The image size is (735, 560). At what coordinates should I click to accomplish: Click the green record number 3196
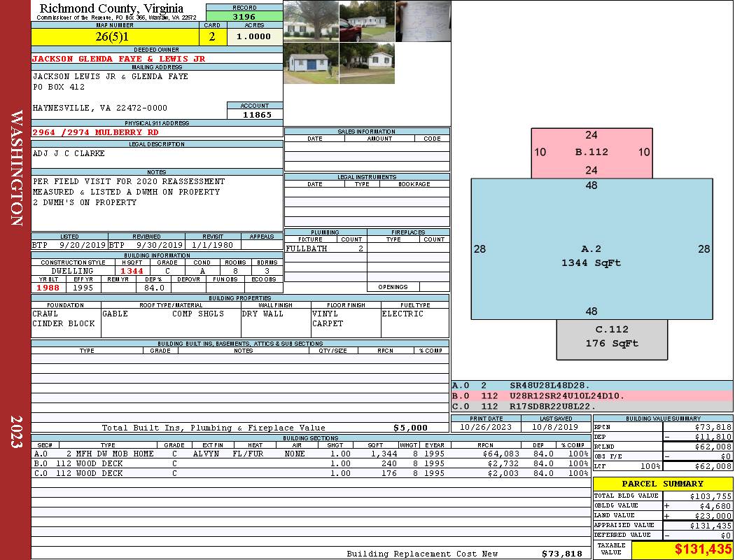pyautogui.click(x=244, y=17)
